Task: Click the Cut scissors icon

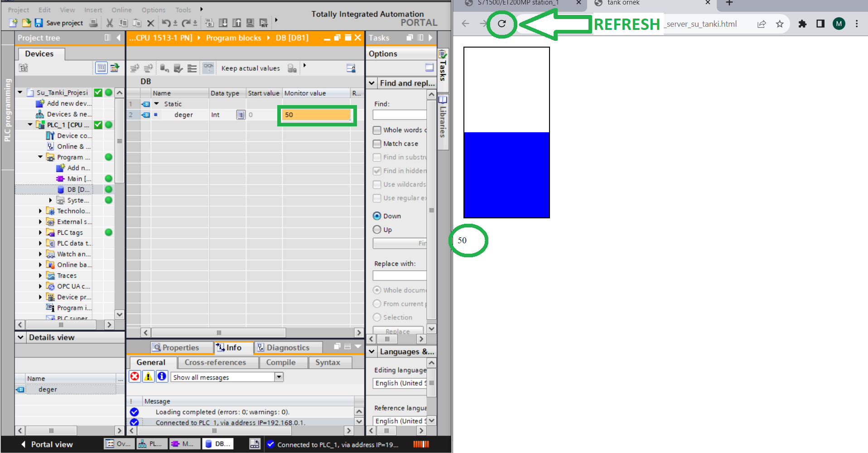Action: tap(110, 23)
